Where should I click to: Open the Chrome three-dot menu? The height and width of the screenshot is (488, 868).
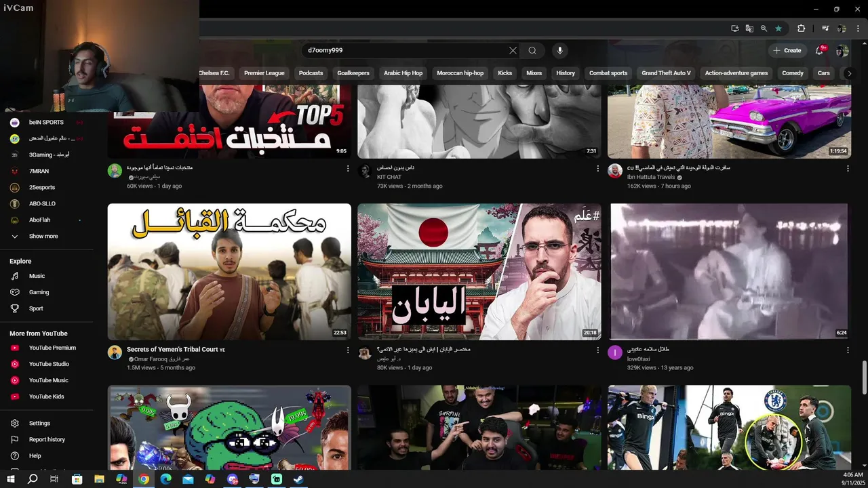tap(857, 28)
